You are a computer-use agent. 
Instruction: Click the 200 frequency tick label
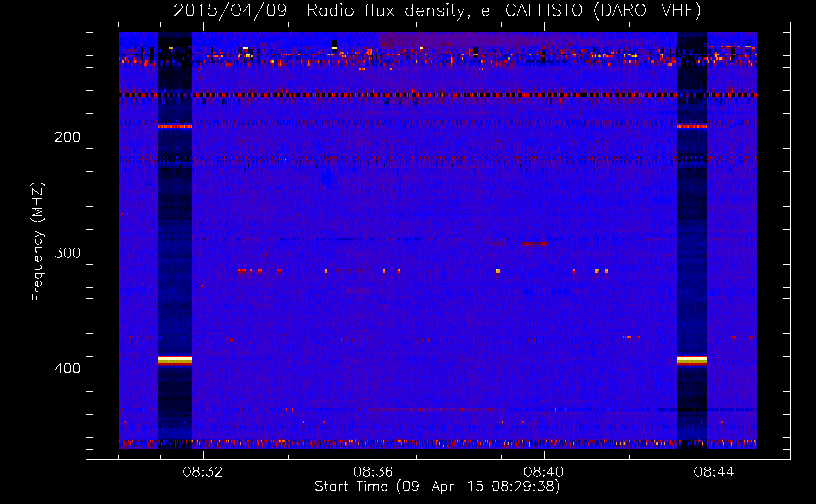click(x=68, y=137)
